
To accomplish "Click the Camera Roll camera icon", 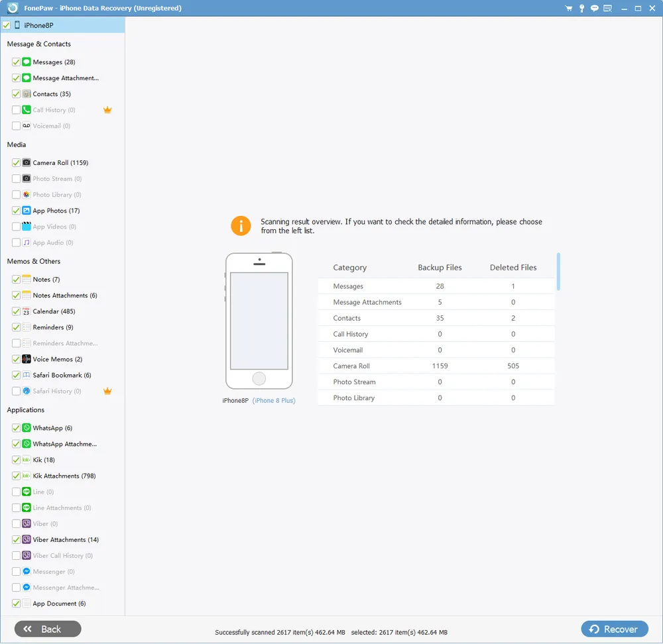I will pyautogui.click(x=27, y=163).
